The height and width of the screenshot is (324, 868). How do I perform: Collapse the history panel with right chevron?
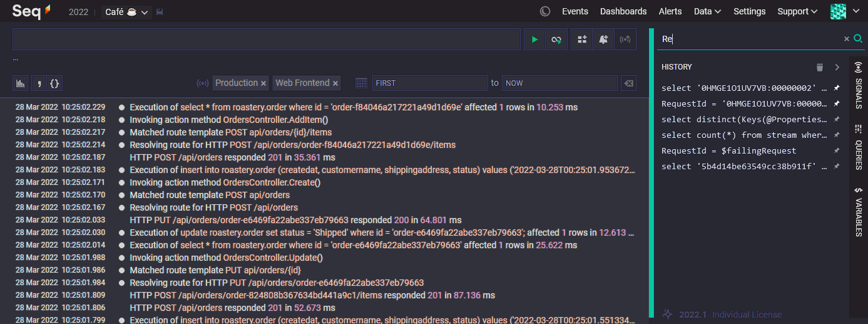pos(837,67)
